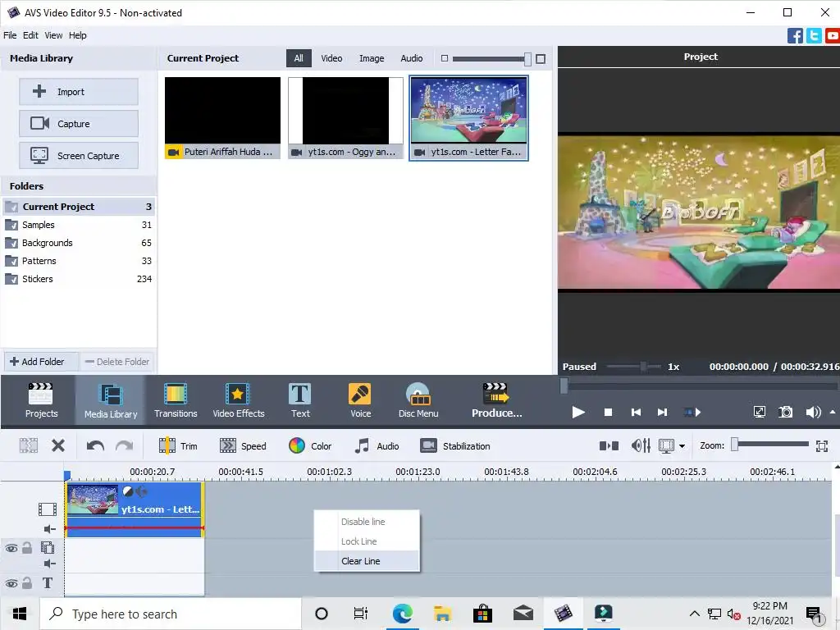
Task: Select the yt1s.com Letter Fa thumbnail
Action: click(x=468, y=118)
